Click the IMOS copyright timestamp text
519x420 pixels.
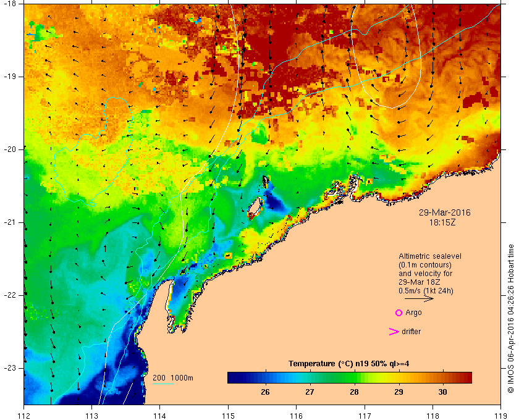(511, 319)
